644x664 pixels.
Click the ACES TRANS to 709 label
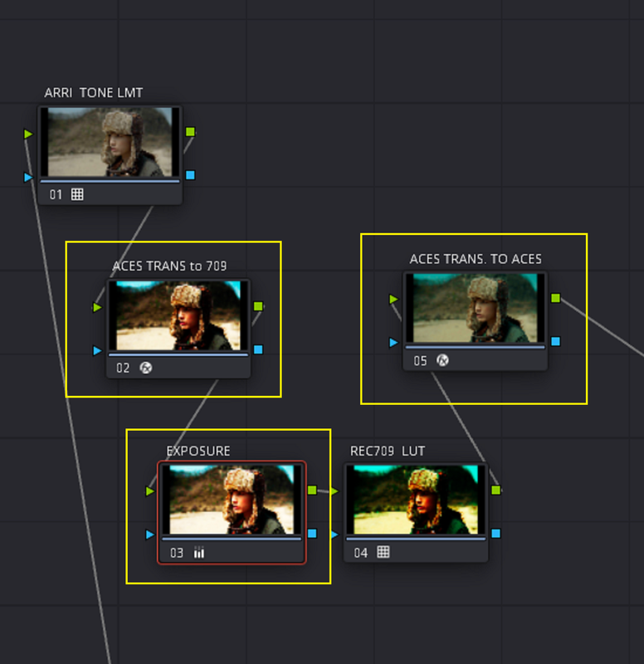(x=169, y=266)
